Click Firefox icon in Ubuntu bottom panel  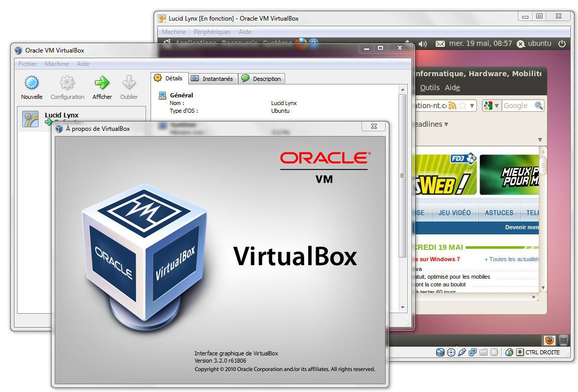coord(549,340)
